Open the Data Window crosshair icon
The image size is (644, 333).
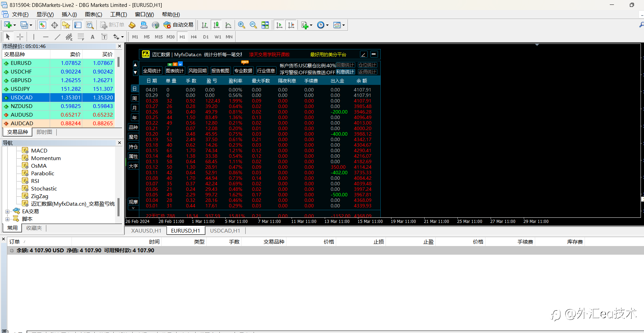(54, 25)
